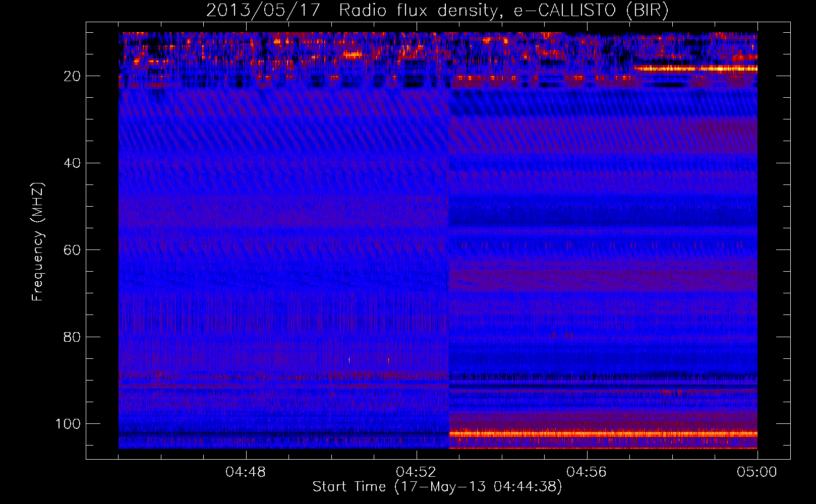Viewport: 816px width, 504px height.
Task: Click the 80 frequency tick label
Action: (72, 337)
